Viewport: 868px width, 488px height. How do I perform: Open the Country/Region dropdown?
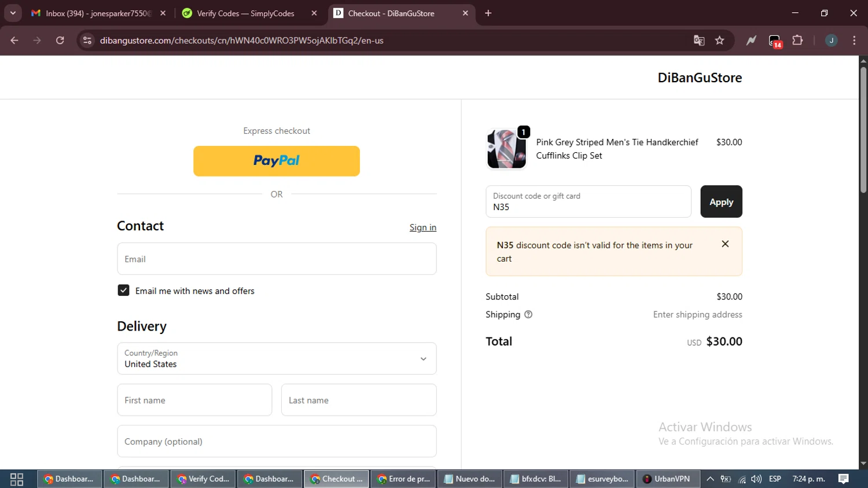[x=277, y=358]
